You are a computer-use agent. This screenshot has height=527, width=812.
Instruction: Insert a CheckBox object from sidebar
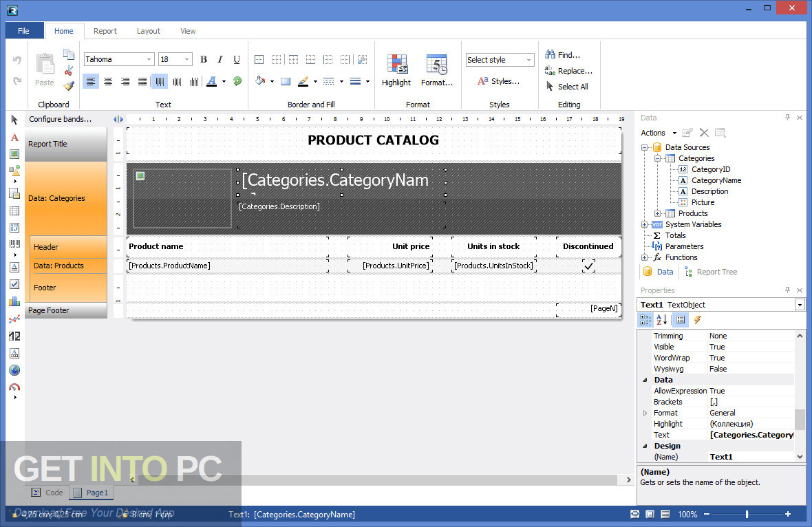pyautogui.click(x=14, y=284)
